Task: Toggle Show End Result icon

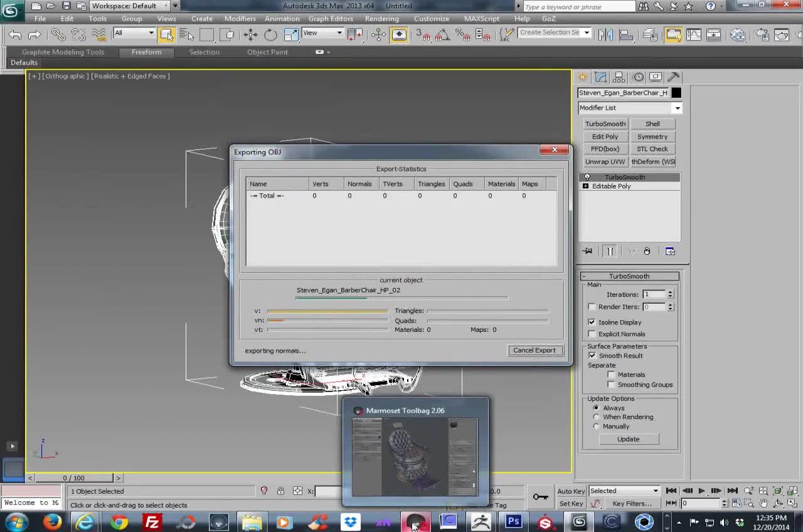Action: pos(610,251)
